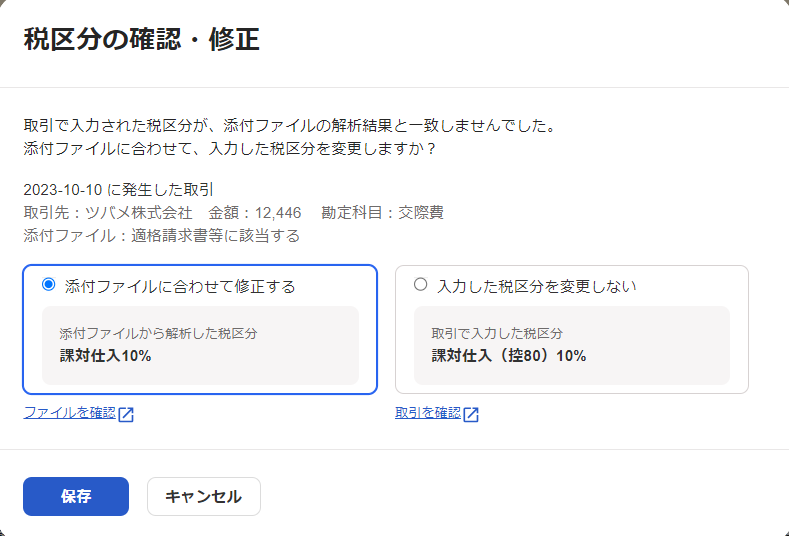Click the external-link icon beside 取引を確認
This screenshot has height=536, width=789.
[x=471, y=414]
